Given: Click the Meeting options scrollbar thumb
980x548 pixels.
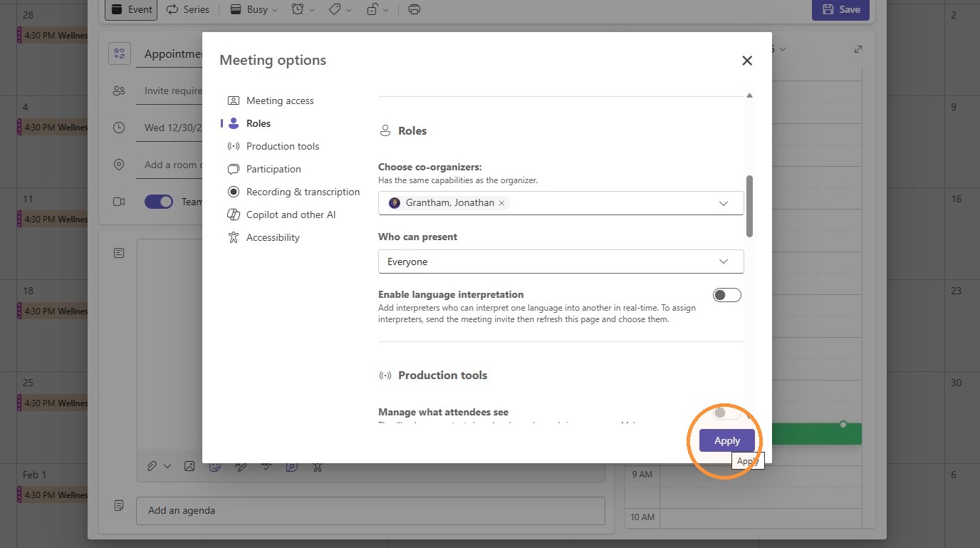Looking at the screenshot, I should pyautogui.click(x=749, y=206).
